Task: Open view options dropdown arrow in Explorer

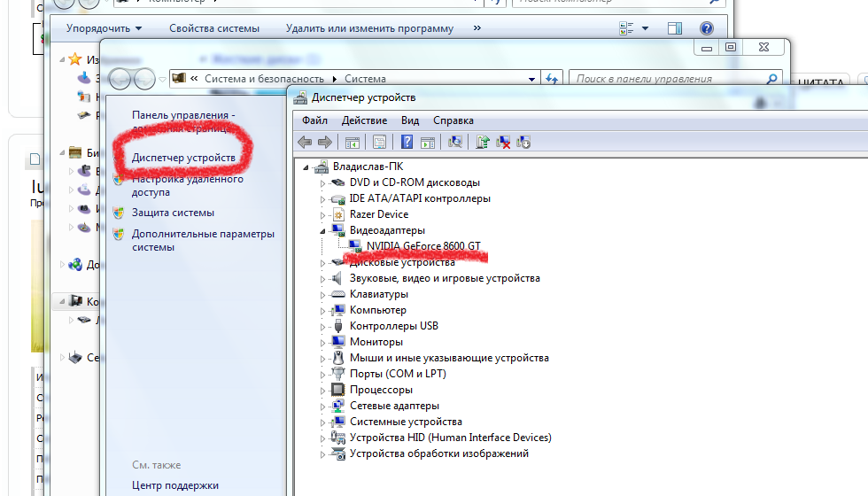Action: point(645,28)
